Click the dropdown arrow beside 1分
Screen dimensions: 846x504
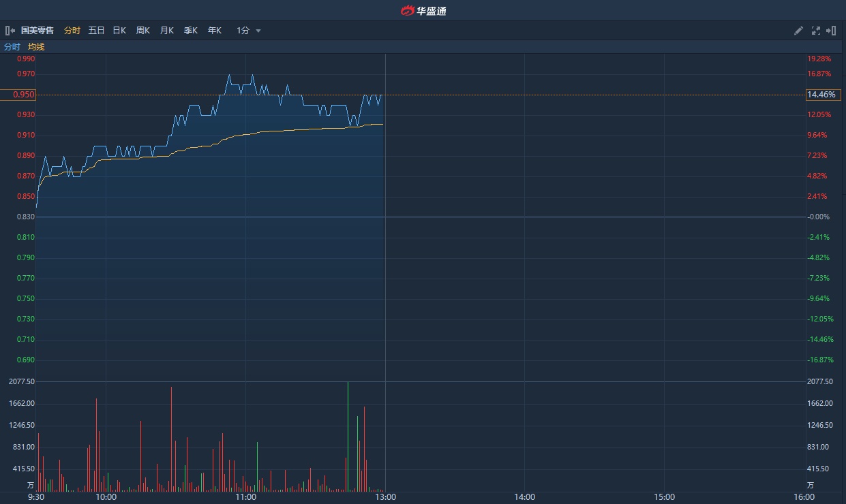(x=258, y=31)
